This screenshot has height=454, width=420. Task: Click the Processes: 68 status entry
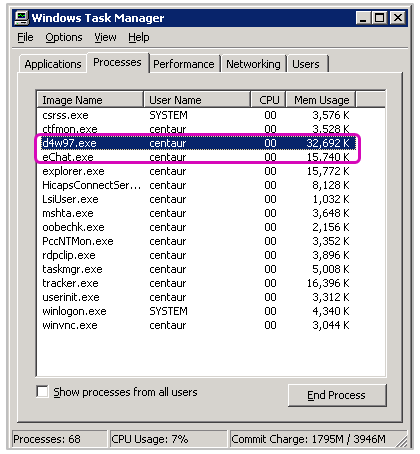pyautogui.click(x=59, y=439)
